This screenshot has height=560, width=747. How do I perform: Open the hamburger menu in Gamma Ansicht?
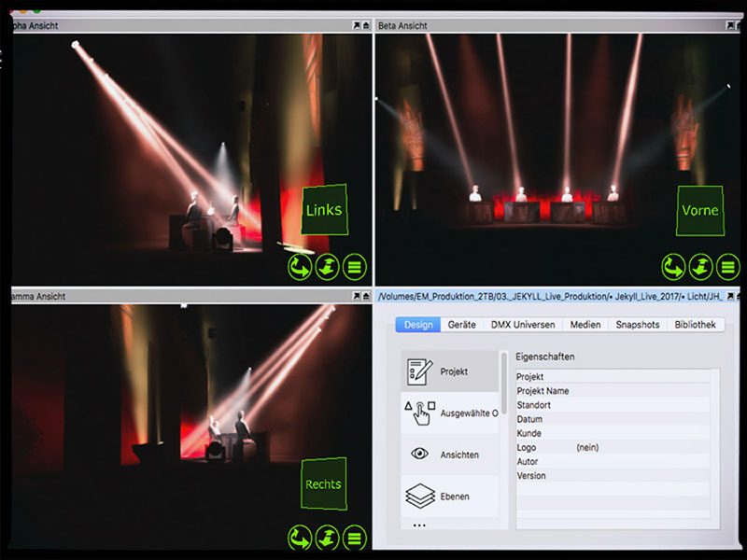pos(355,537)
